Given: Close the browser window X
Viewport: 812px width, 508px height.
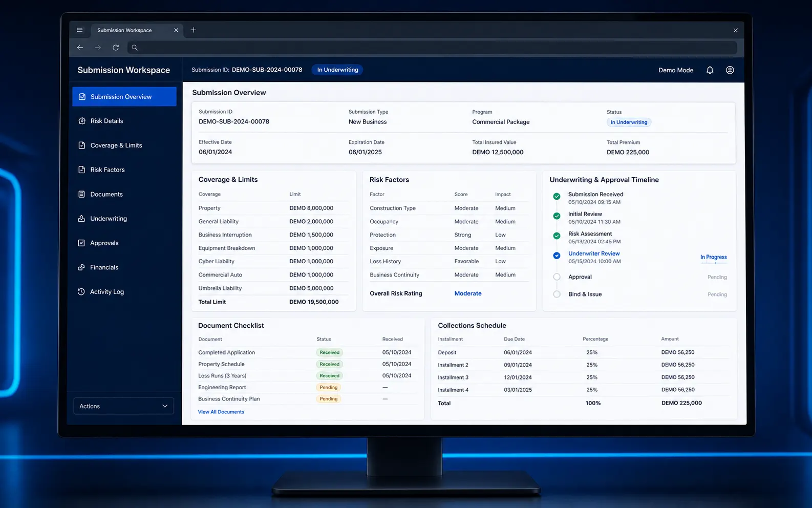Looking at the screenshot, I should tap(735, 30).
